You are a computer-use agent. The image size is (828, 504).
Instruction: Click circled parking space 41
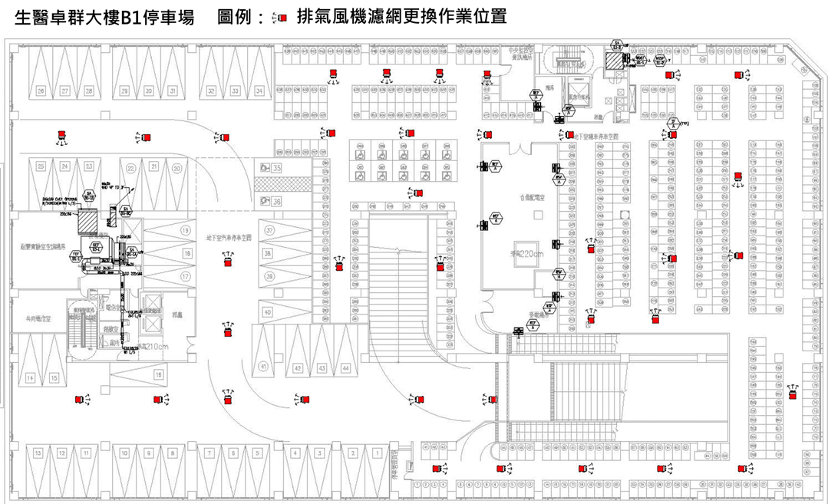click(263, 367)
